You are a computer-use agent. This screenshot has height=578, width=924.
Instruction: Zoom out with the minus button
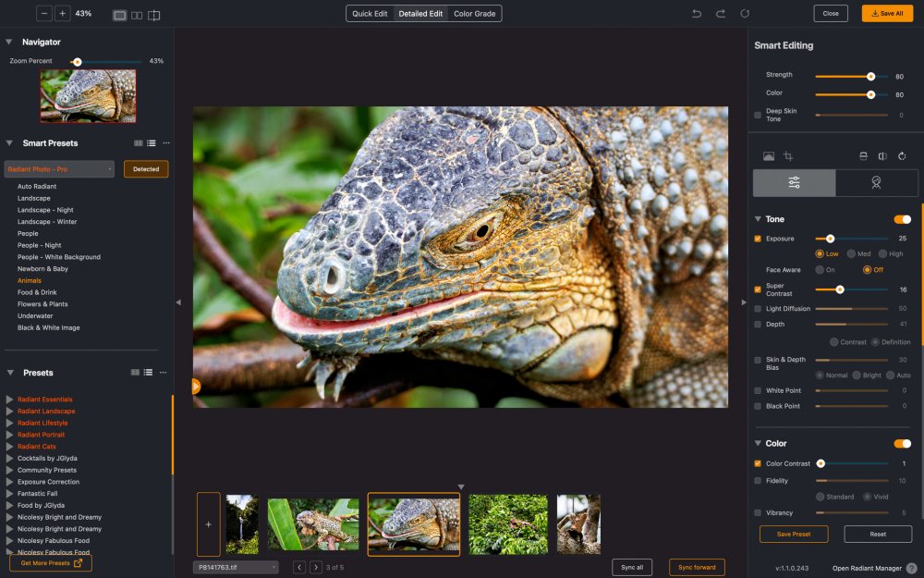(44, 14)
